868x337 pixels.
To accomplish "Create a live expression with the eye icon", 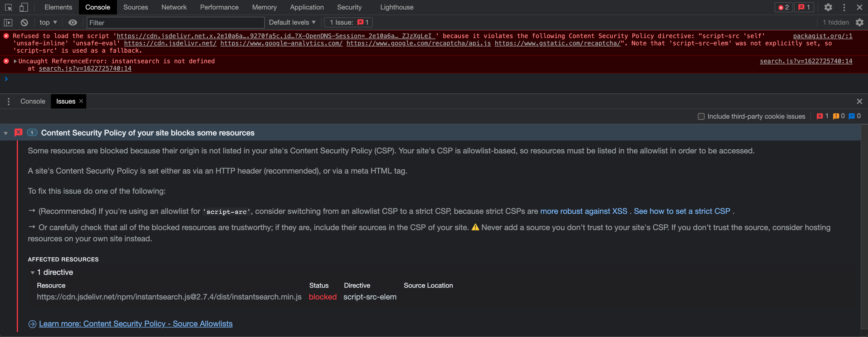I will [x=72, y=22].
